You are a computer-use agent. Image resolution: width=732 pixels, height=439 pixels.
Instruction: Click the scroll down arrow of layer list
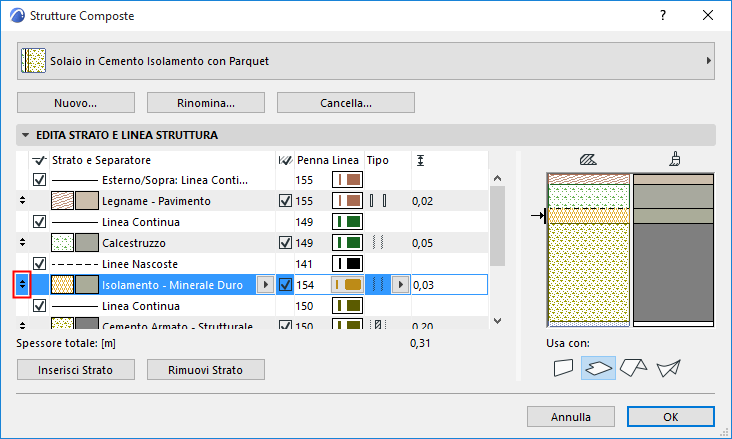(498, 321)
